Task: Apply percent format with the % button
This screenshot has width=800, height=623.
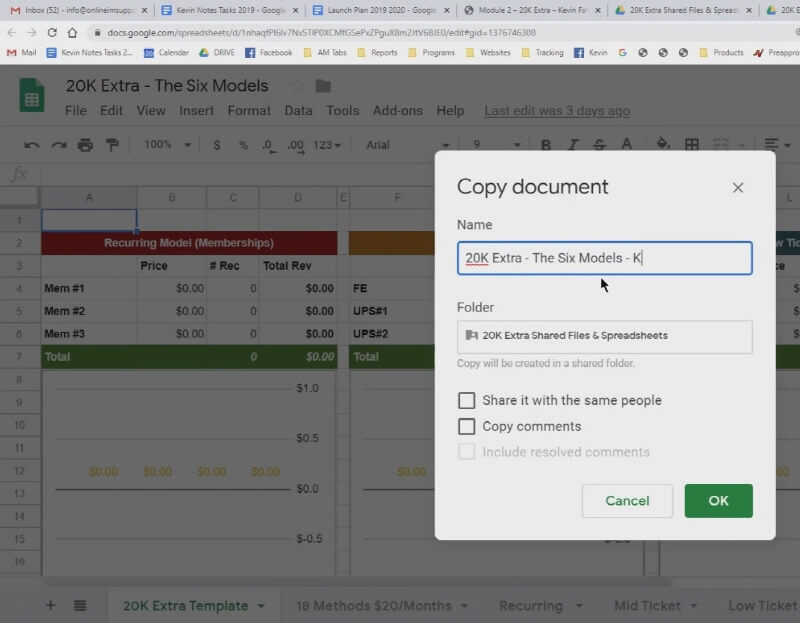Action: tap(243, 145)
